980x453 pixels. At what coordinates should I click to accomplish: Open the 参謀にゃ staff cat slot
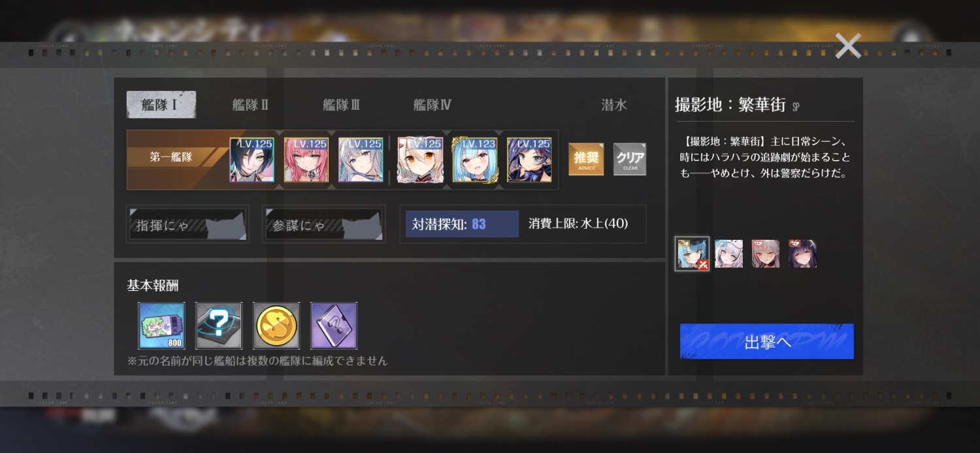coord(323,225)
